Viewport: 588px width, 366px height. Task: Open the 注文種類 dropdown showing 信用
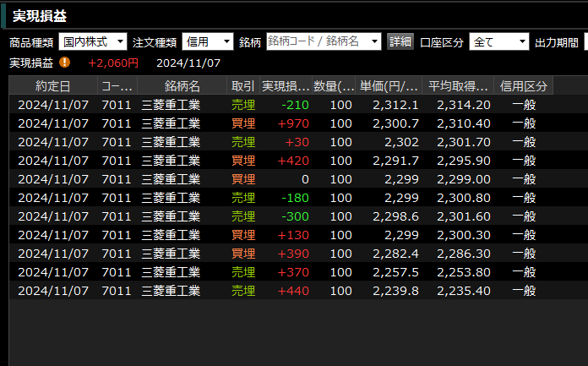207,41
